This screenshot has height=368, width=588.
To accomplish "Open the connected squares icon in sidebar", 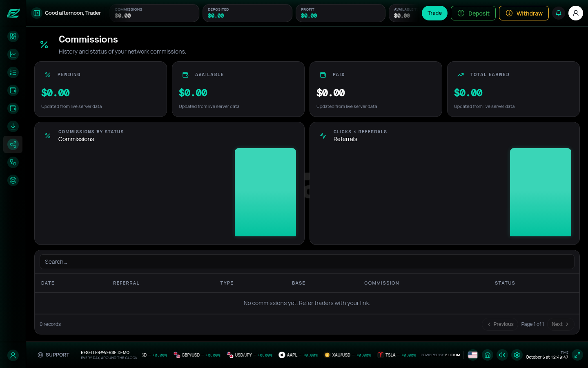I will point(13,162).
